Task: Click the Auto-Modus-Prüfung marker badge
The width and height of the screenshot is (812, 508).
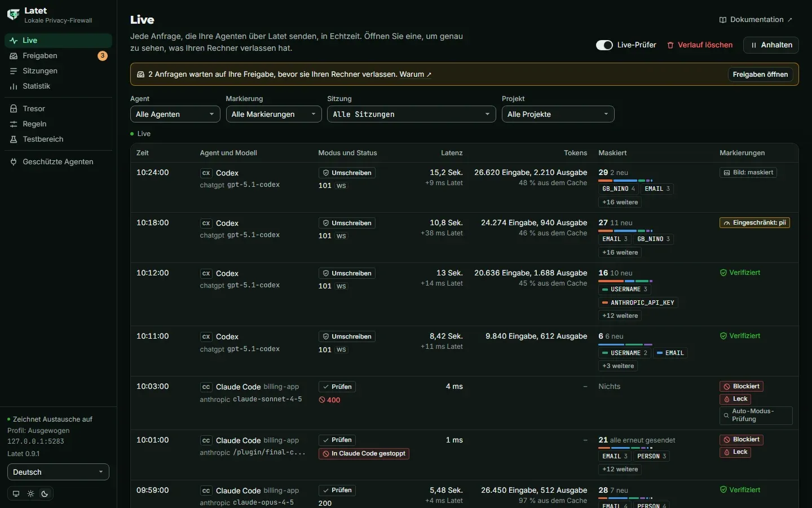Action: (x=756, y=415)
